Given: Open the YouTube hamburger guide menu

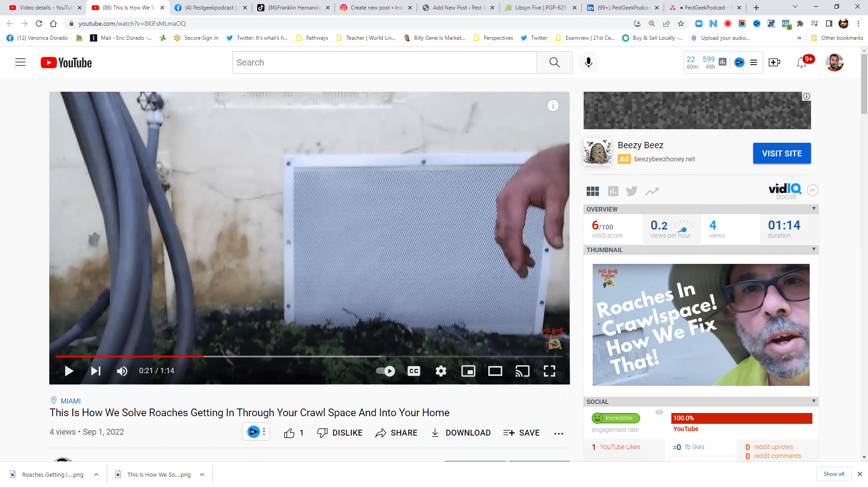Looking at the screenshot, I should (x=20, y=62).
